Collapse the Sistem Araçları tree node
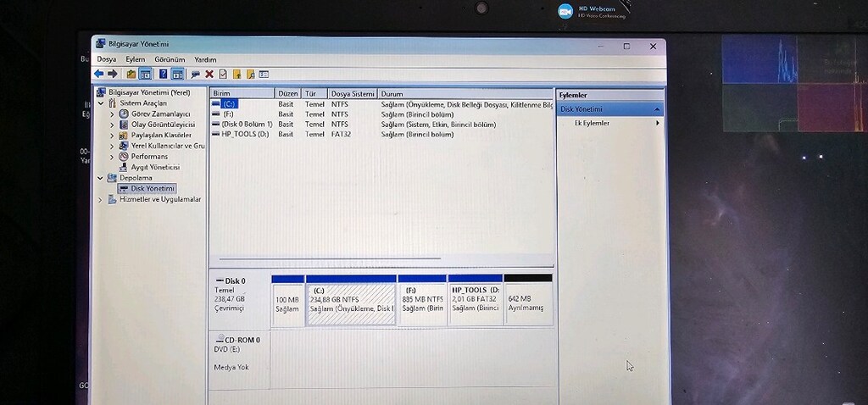Image resolution: width=868 pixels, height=405 pixels. point(101,103)
